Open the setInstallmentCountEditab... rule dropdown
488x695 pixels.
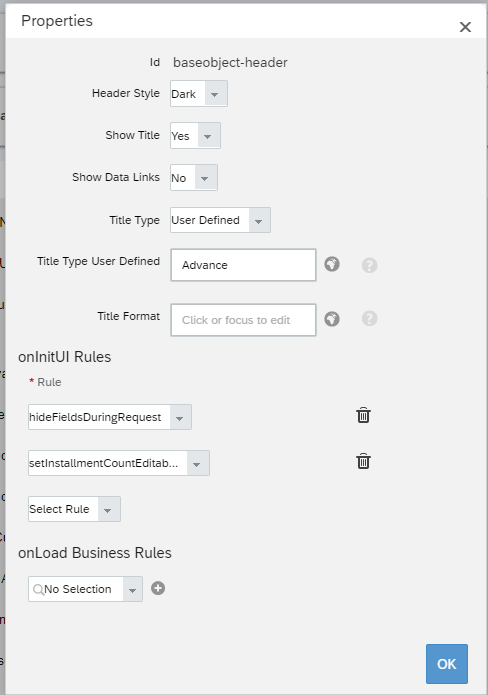tap(119, 463)
